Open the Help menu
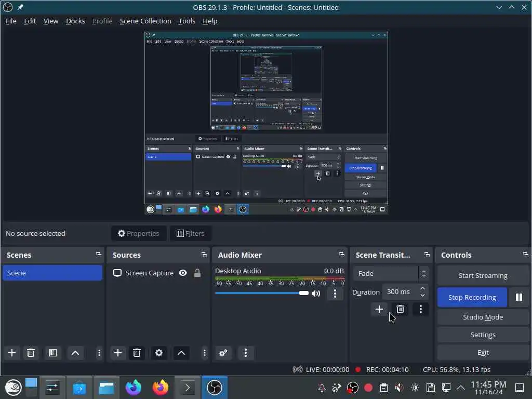The width and height of the screenshot is (532, 399). pyautogui.click(x=210, y=21)
